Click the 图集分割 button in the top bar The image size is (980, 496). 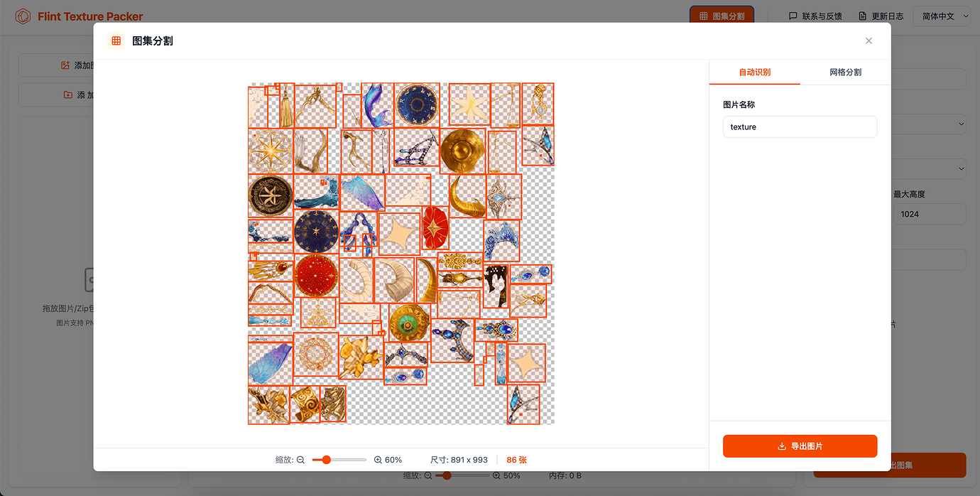722,16
